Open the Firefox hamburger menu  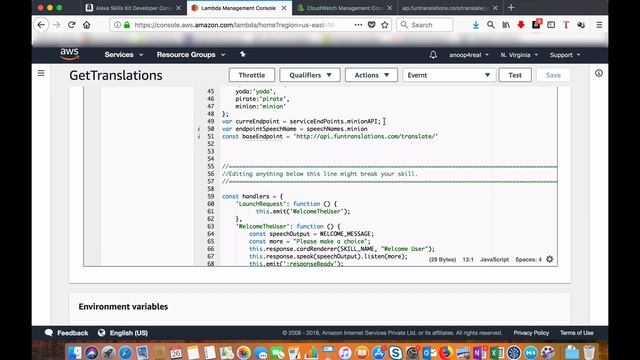point(599,25)
